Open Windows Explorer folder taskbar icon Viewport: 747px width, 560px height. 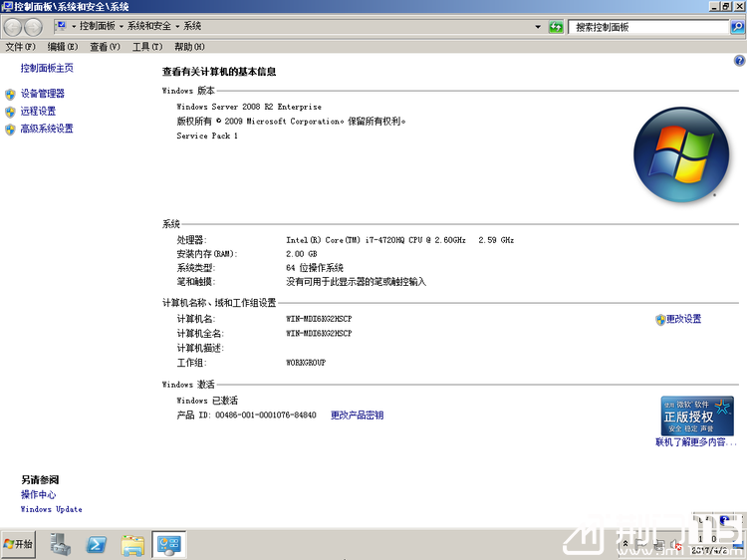[x=132, y=544]
